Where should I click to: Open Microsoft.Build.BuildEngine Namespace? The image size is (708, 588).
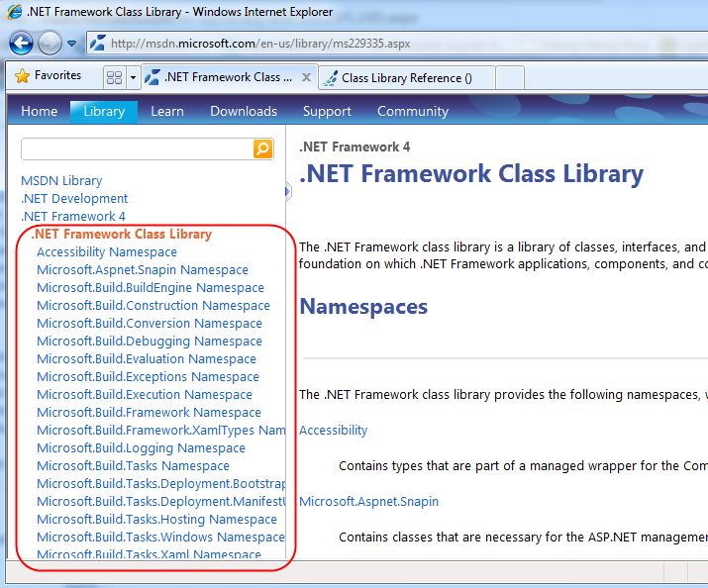click(151, 287)
